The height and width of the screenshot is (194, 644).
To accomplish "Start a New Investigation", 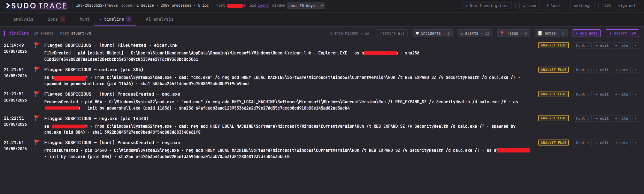I will coord(487,6).
